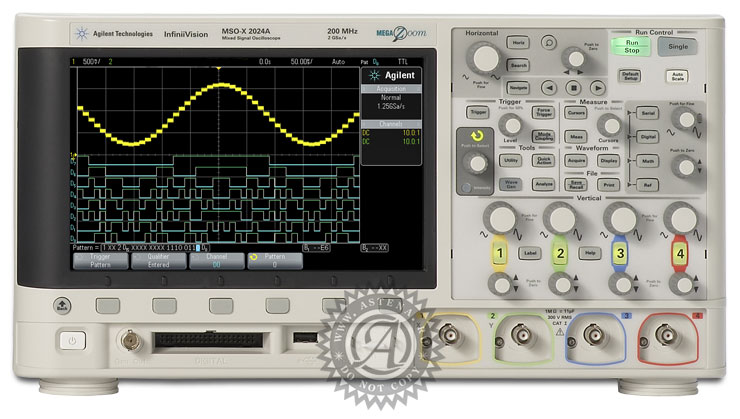Tap the Back button below the screen
The width and height of the screenshot is (740, 419).
62,306
